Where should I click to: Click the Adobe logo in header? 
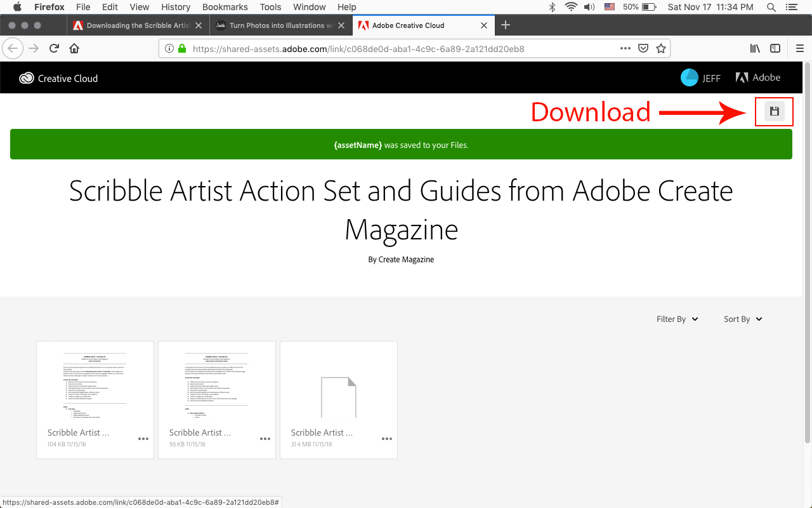(x=741, y=77)
